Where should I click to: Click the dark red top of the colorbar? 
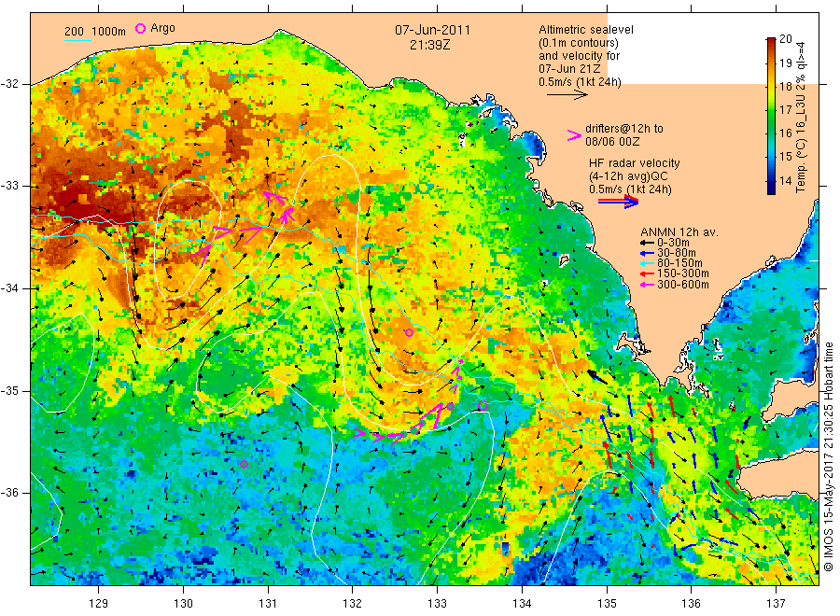coord(771,41)
